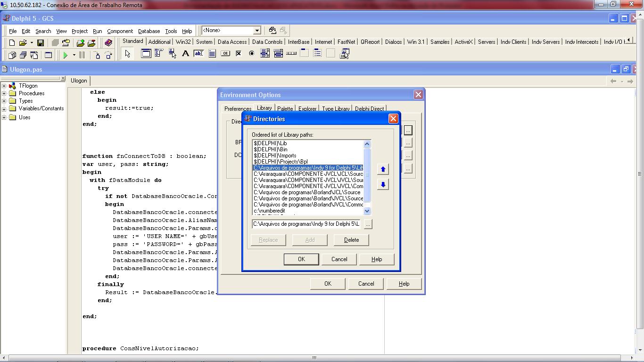644x362 pixels.
Task: Choose the Button (OK) component in palette
Action: [x=225, y=54]
